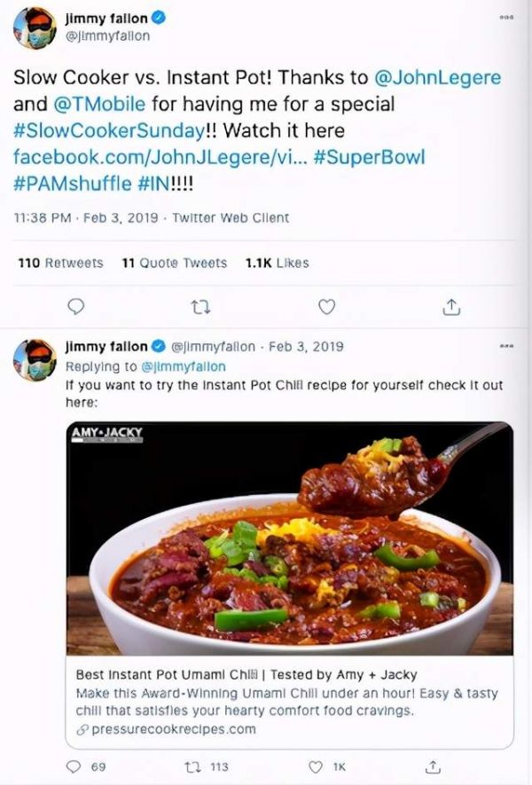The height and width of the screenshot is (785, 532).
Task: Retweet the reply tweet with 113 retweets
Action: (x=207, y=766)
